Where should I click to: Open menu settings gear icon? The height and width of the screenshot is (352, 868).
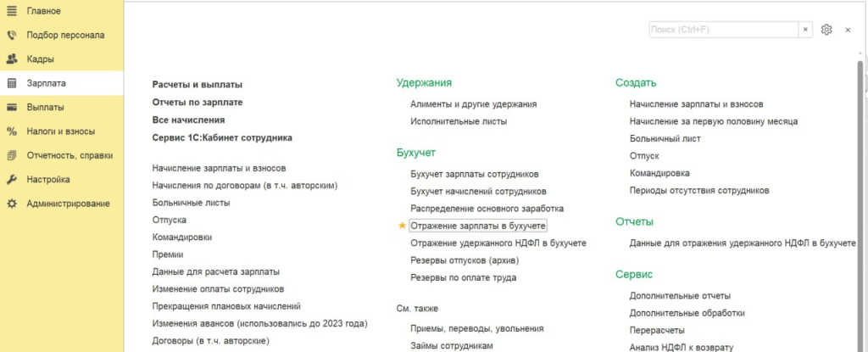pos(826,30)
